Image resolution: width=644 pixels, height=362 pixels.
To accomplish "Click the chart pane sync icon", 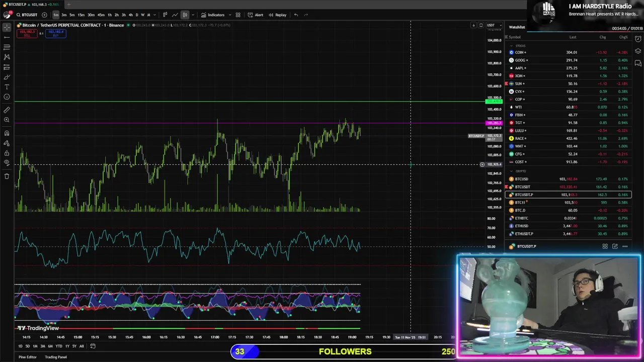I will pos(480,25).
